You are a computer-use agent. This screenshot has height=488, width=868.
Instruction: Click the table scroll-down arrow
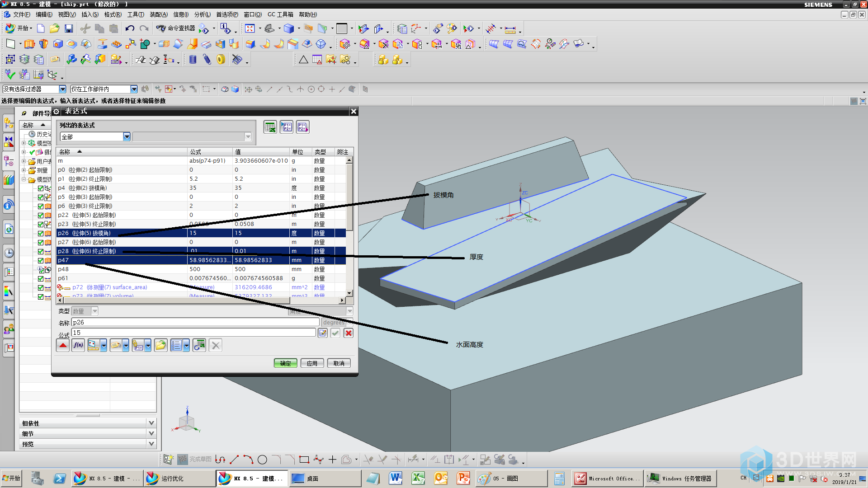tap(349, 293)
